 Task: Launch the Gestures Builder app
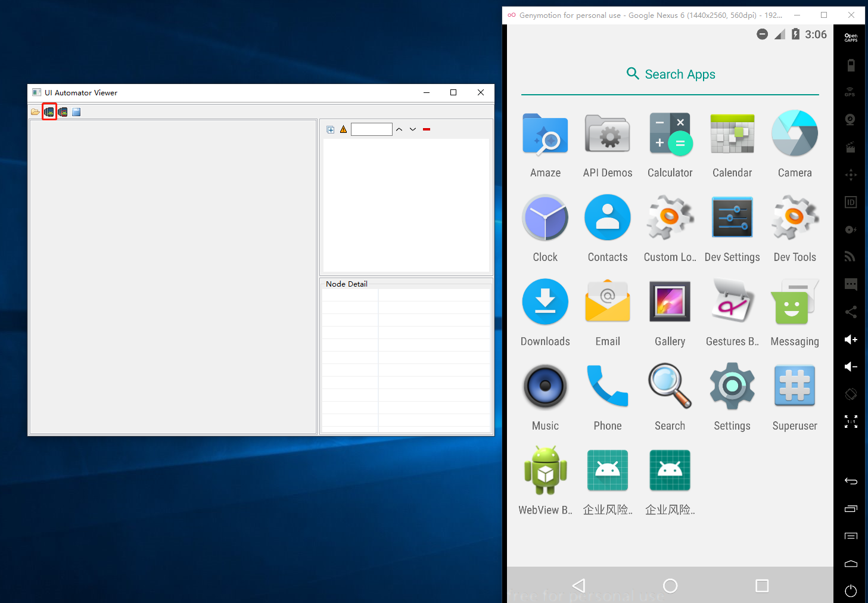732,313
